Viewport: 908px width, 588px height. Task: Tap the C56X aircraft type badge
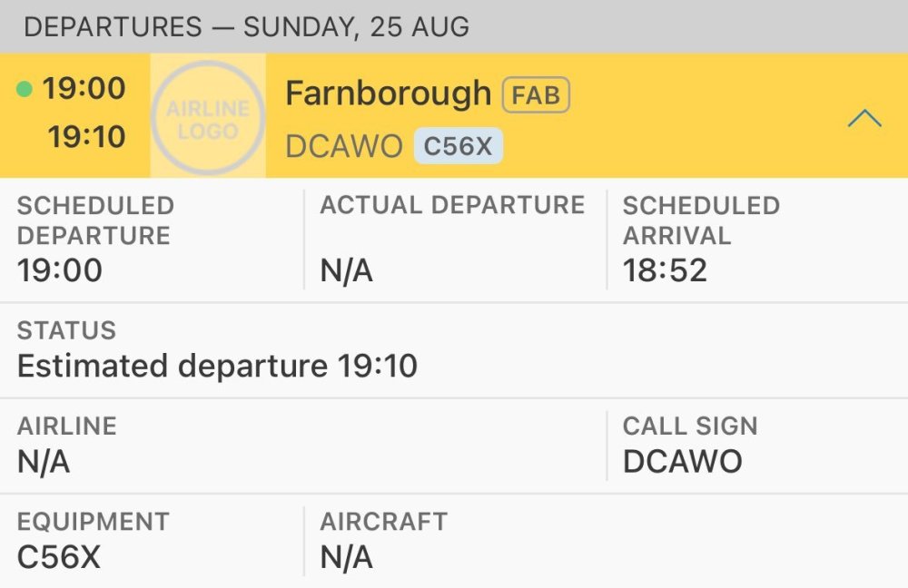click(x=458, y=147)
